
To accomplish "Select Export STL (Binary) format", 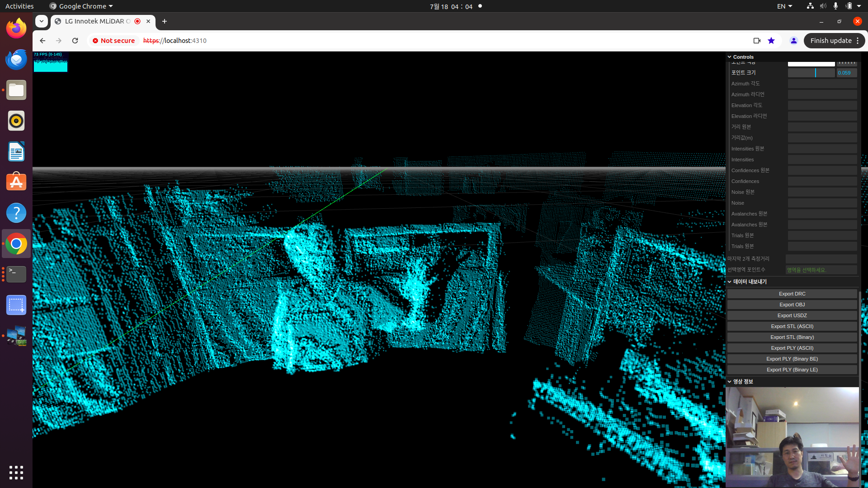I will coord(792,337).
